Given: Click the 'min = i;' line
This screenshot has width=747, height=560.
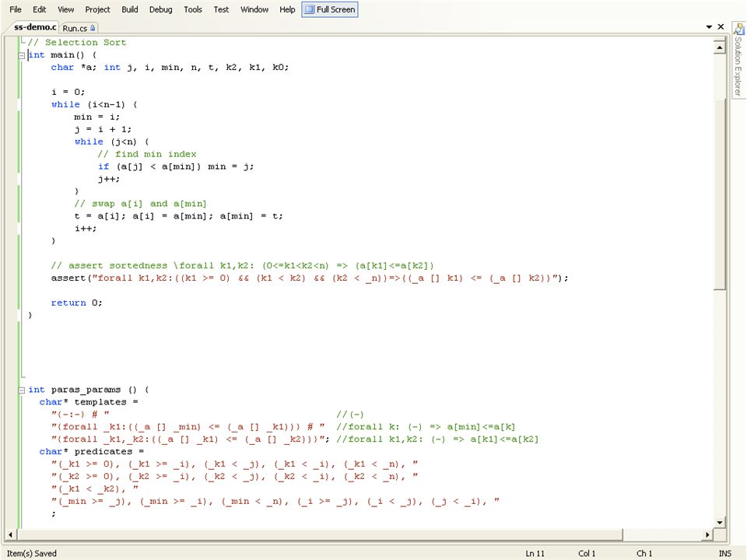Looking at the screenshot, I should pos(97,117).
